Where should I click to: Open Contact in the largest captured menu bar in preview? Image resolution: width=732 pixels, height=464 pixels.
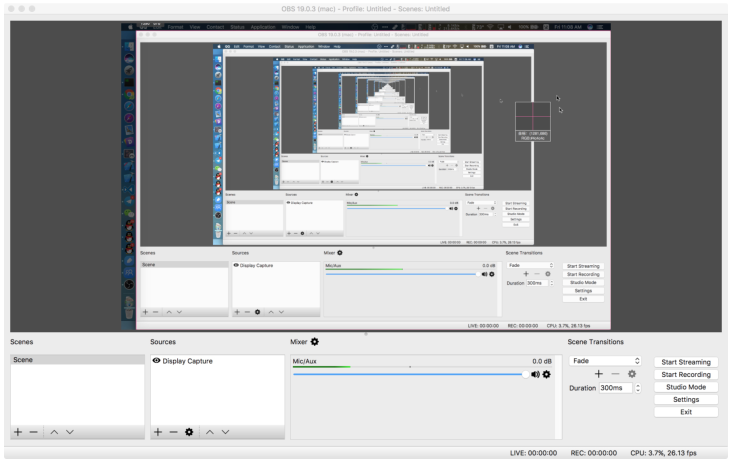tap(215, 27)
